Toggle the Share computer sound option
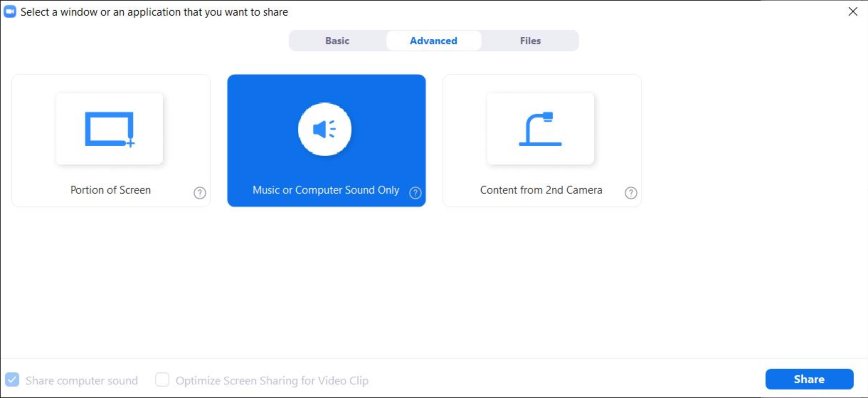The width and height of the screenshot is (868, 398). pyautogui.click(x=12, y=380)
